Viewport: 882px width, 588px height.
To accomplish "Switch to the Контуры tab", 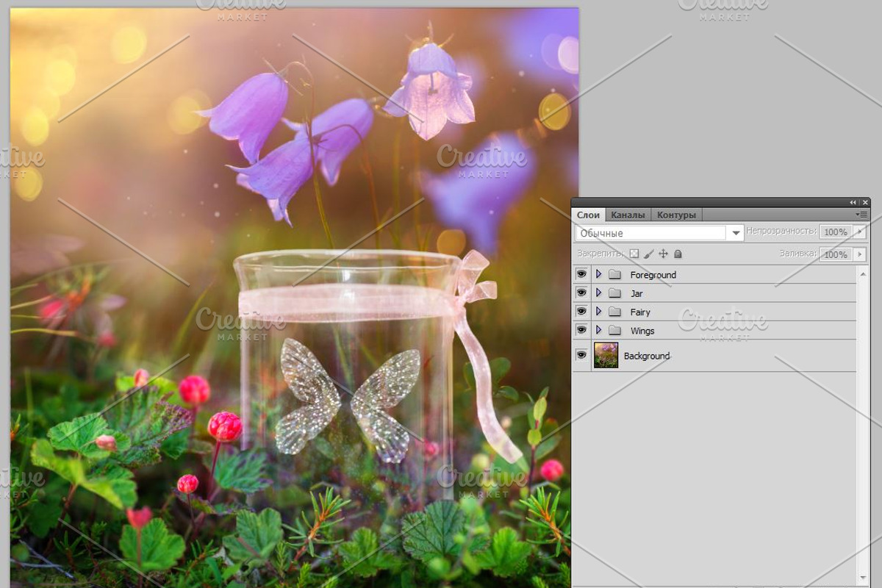I will point(676,215).
